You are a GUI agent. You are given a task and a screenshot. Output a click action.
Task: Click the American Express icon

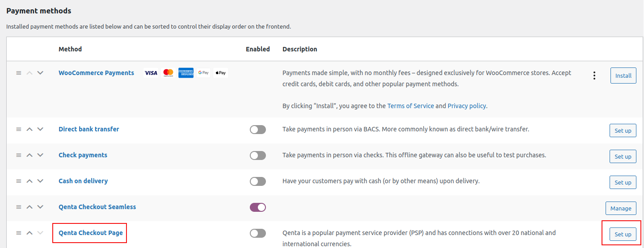[x=186, y=73]
